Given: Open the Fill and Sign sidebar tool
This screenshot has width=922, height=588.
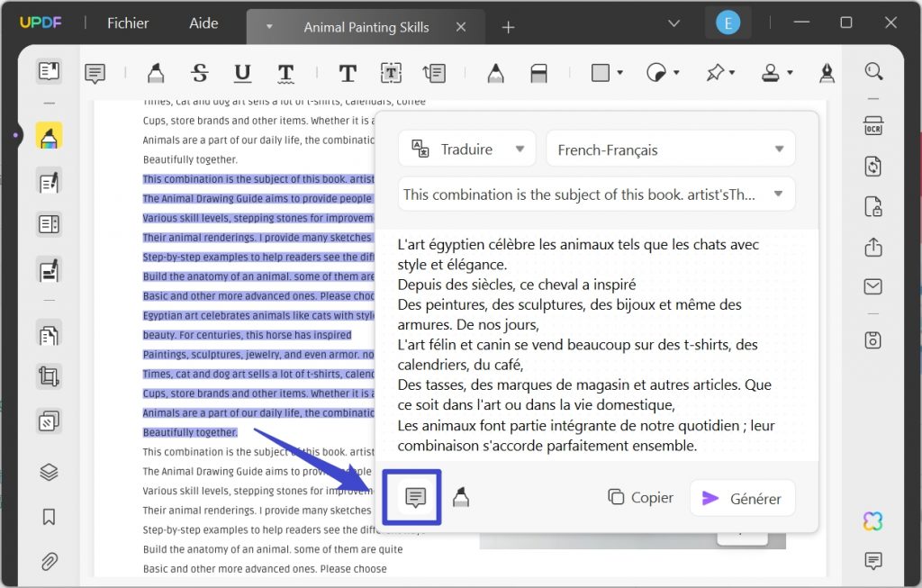Looking at the screenshot, I should point(49,271).
